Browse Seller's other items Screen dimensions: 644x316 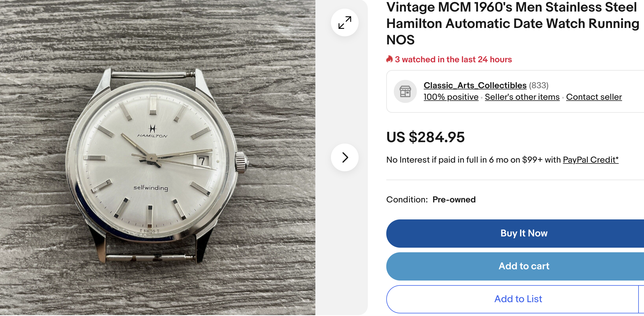[522, 97]
